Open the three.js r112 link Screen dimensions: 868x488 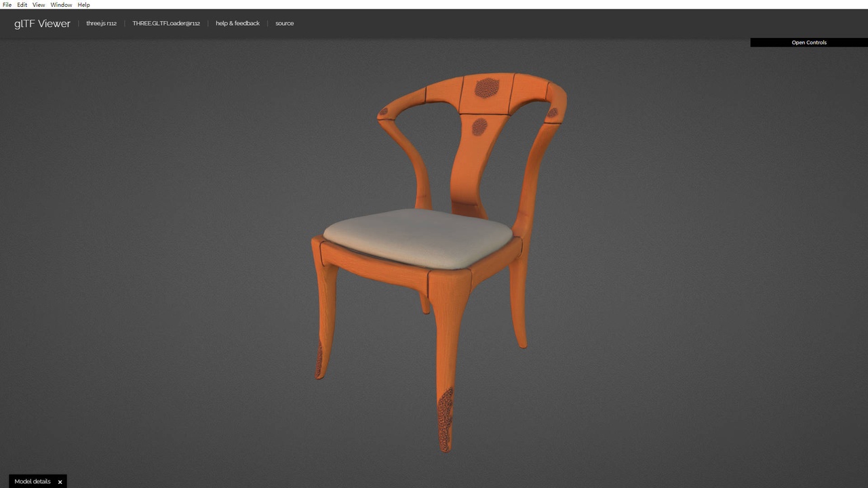click(101, 23)
